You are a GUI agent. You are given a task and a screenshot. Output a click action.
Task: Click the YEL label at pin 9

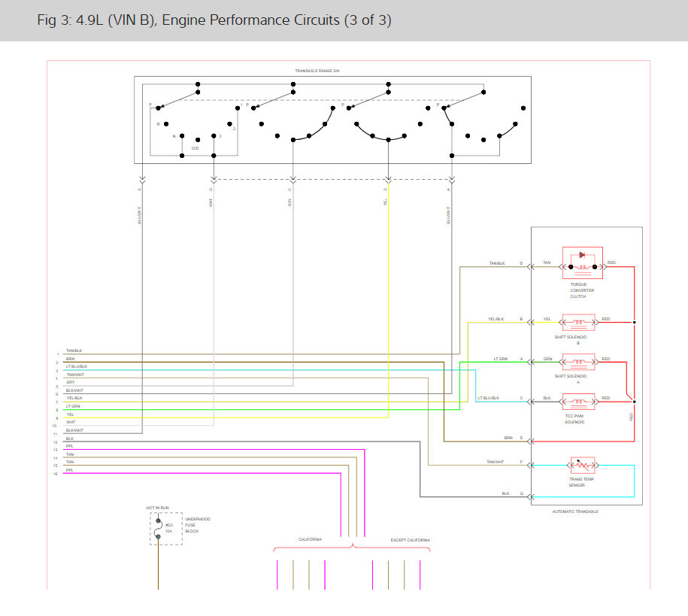70,414
